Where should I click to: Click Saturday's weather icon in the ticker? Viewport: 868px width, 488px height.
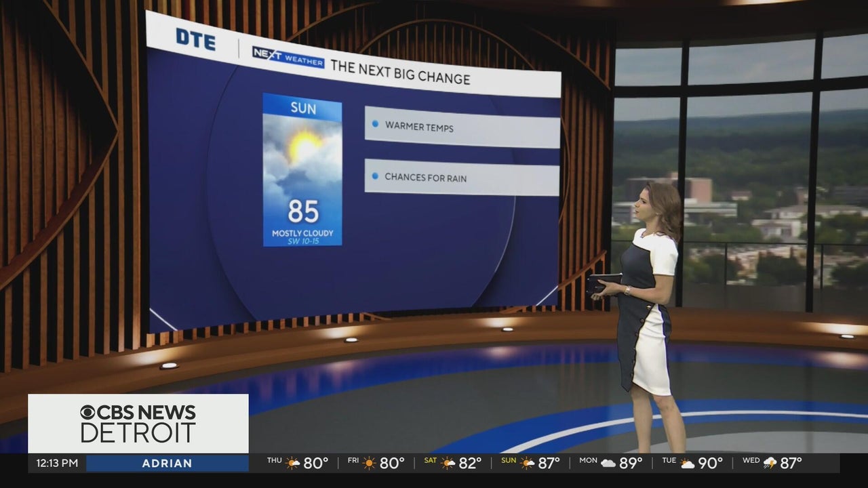(448, 464)
